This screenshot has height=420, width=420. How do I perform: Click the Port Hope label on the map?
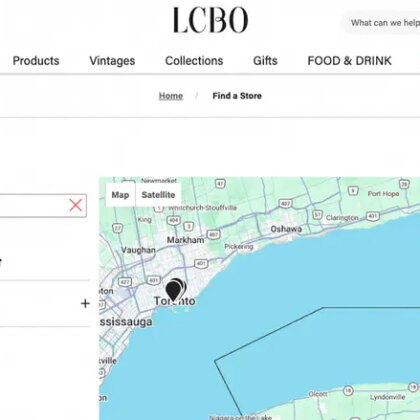(x=383, y=194)
